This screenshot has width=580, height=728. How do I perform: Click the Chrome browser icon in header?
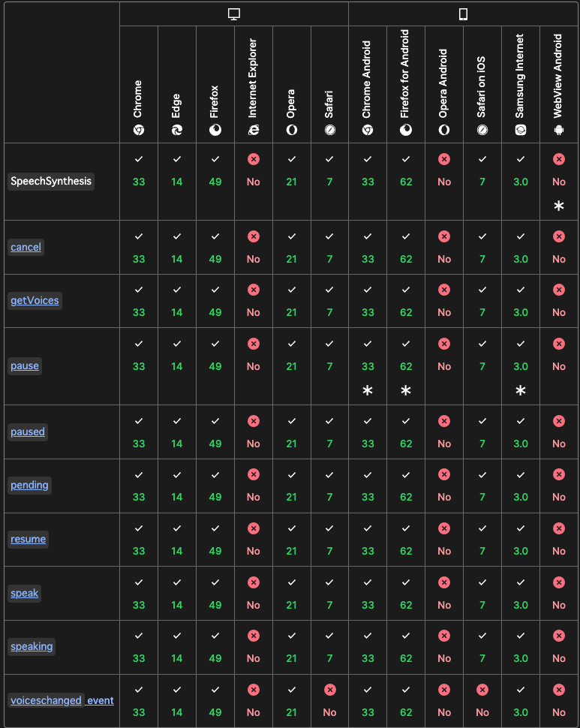pyautogui.click(x=139, y=130)
